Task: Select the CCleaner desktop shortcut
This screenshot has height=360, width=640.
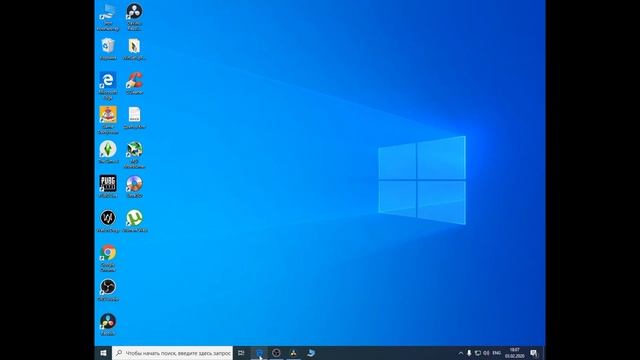Action: tap(134, 84)
